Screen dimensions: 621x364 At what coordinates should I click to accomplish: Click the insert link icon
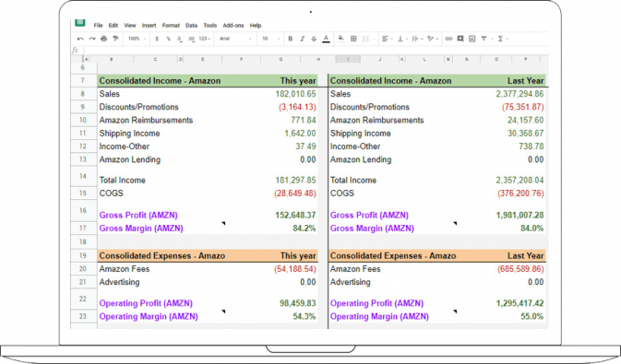(x=448, y=39)
